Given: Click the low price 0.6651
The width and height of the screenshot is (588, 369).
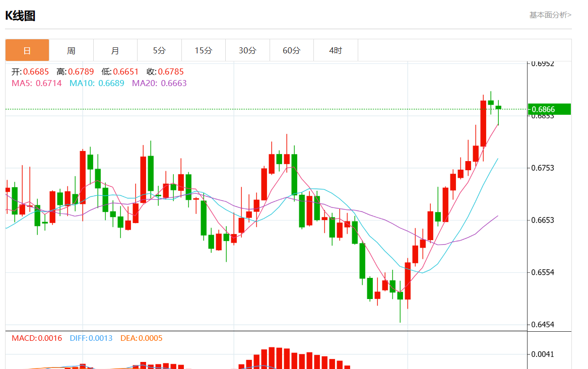Looking at the screenshot, I should 126,71.
